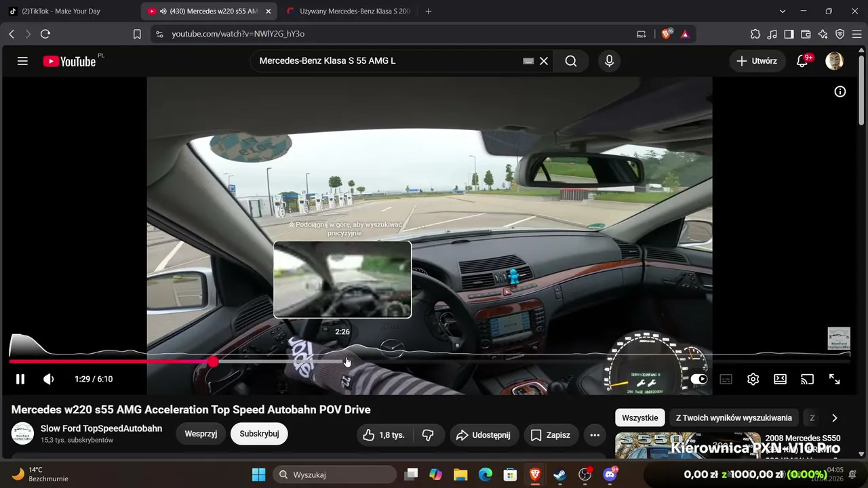Viewport: 868px width, 488px height.
Task: Open Windows Start menu
Action: pos(258,474)
